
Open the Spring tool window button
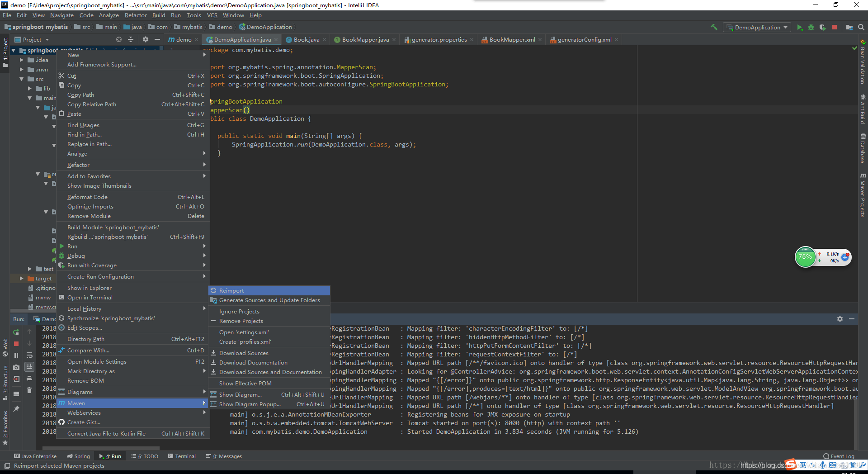79,456
